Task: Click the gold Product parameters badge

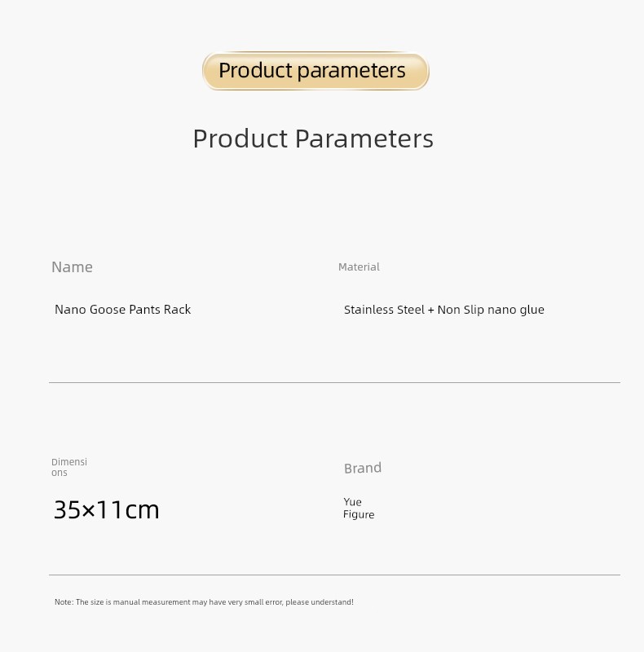Action: (x=315, y=71)
